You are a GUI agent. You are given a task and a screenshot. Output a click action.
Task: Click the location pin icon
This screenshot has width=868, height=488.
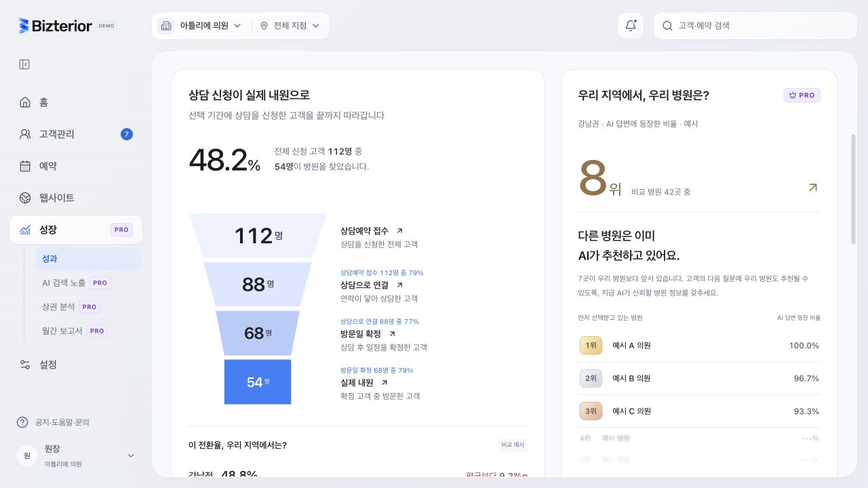264,26
